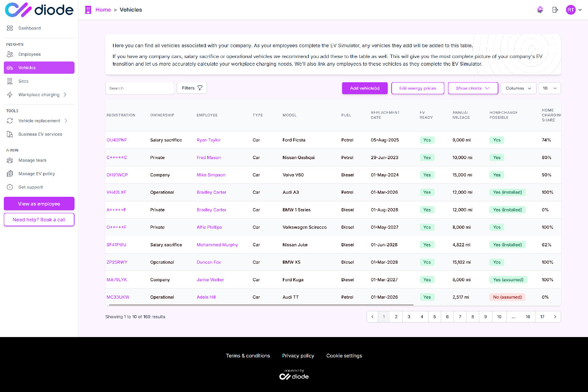
Task: Click the Sites building icon
Action: [10, 81]
